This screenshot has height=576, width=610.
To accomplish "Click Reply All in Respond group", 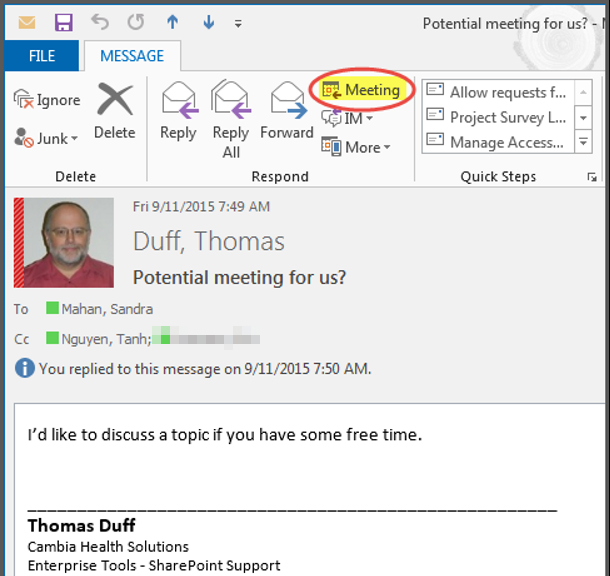I will click(x=231, y=118).
